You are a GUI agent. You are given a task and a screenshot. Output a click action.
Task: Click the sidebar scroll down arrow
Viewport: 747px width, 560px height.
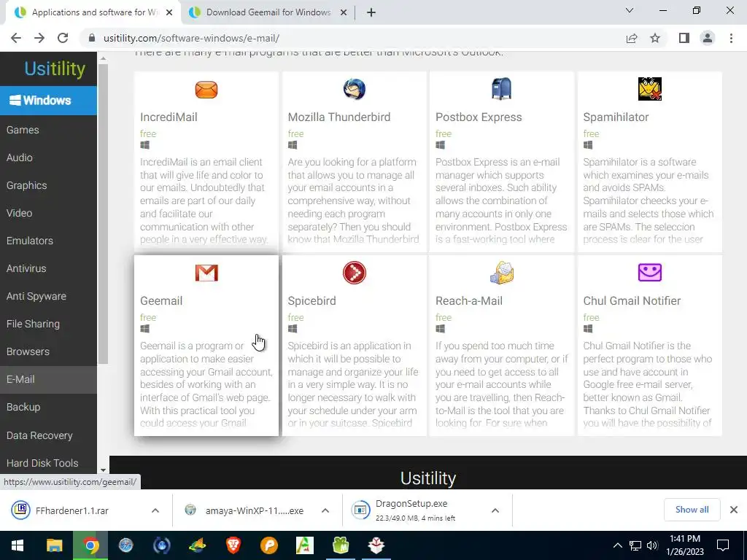(103, 470)
